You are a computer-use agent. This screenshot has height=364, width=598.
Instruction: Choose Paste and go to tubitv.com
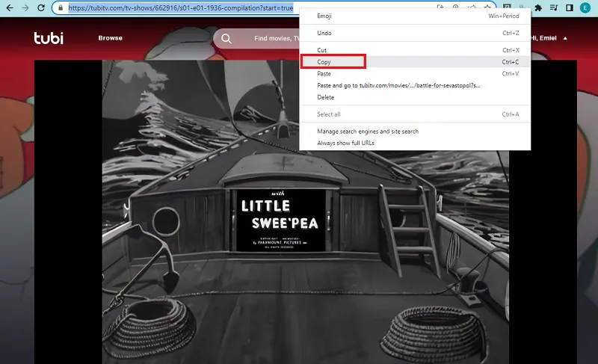415,85
